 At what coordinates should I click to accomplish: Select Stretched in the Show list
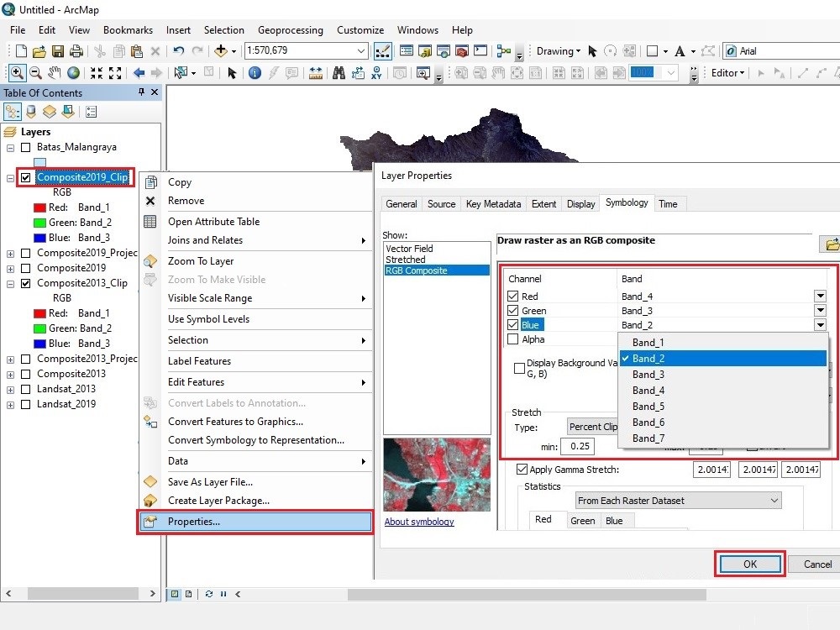tap(406, 260)
